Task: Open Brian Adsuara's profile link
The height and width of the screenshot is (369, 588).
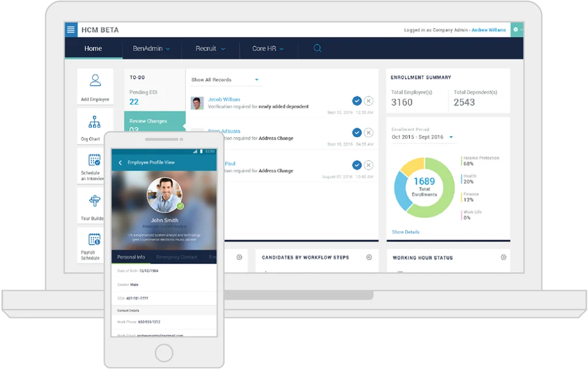Action: click(x=224, y=131)
